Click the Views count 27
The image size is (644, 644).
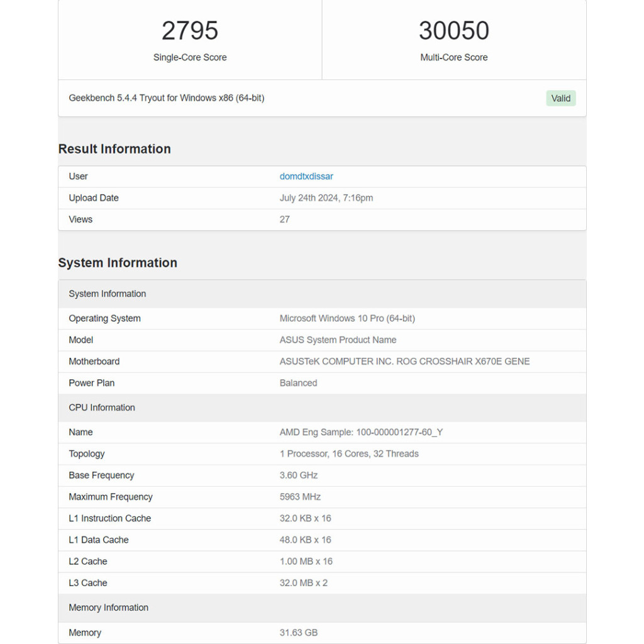[x=284, y=219]
